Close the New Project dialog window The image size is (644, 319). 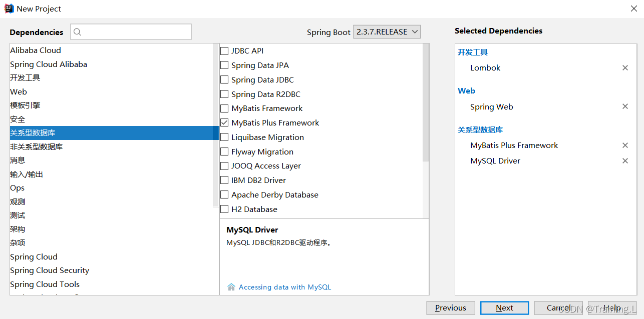[633, 8]
